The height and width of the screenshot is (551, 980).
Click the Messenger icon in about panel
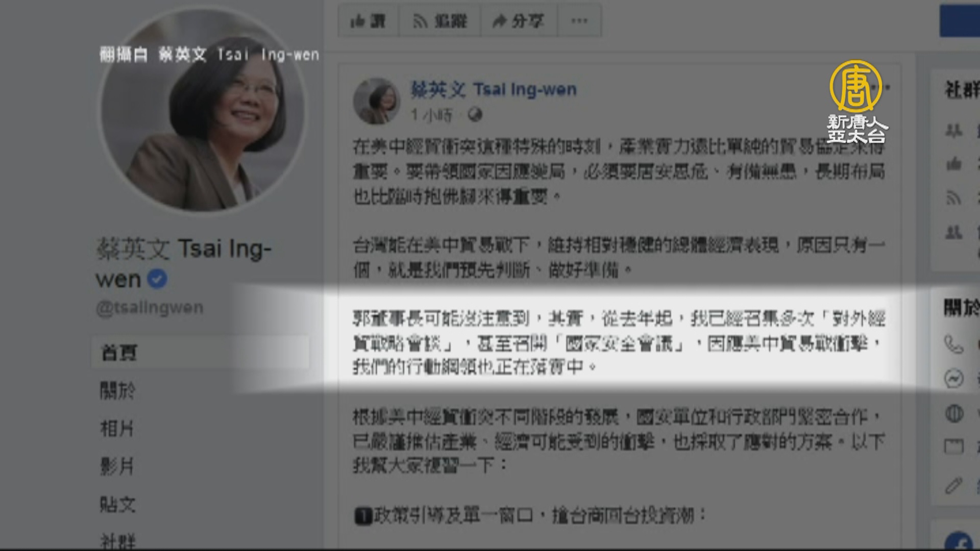953,379
